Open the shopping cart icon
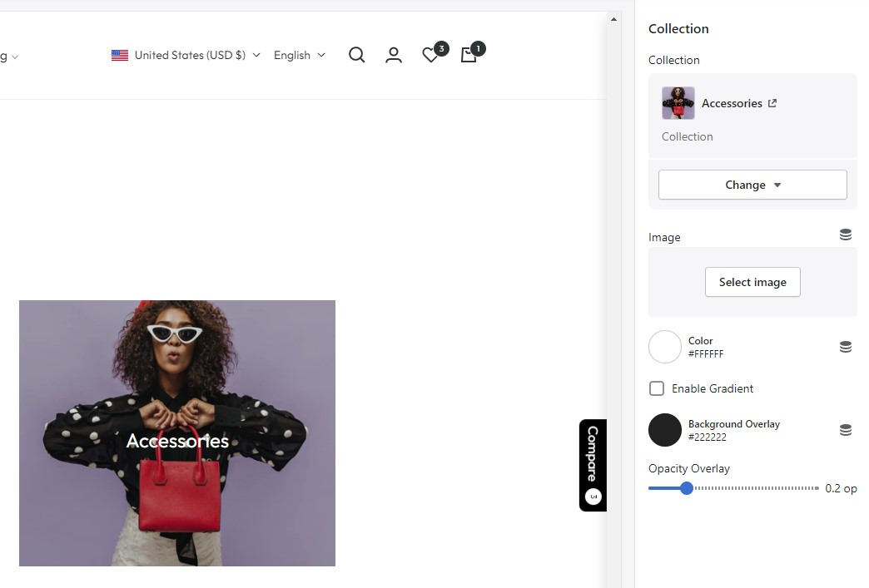 469,55
